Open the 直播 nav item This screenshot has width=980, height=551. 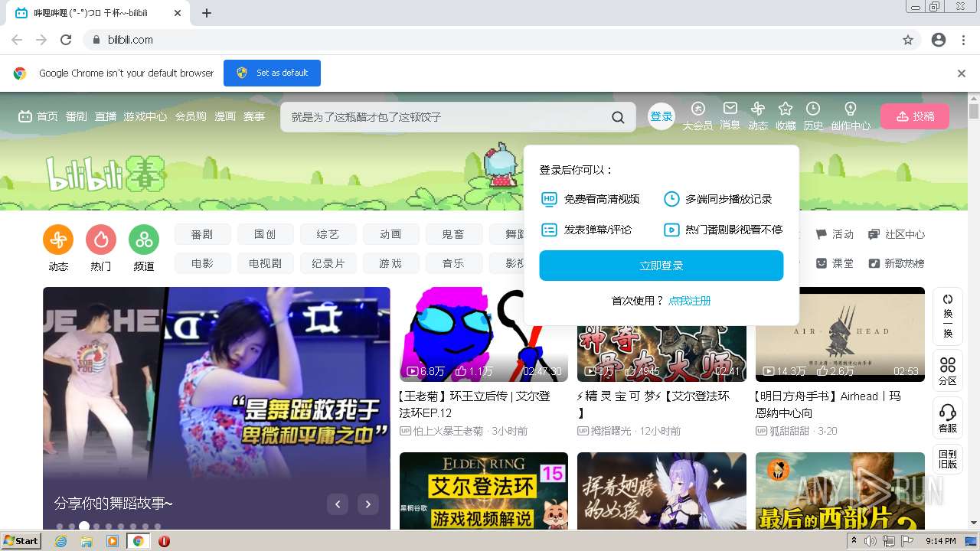tap(106, 116)
